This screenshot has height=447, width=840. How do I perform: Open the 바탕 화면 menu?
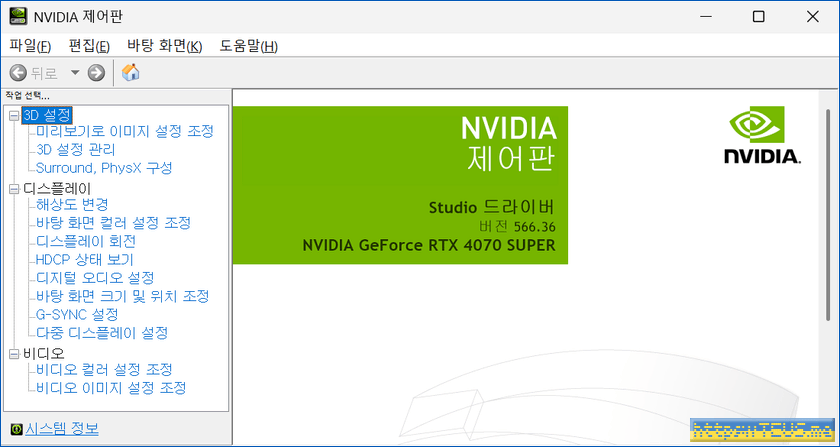click(164, 46)
